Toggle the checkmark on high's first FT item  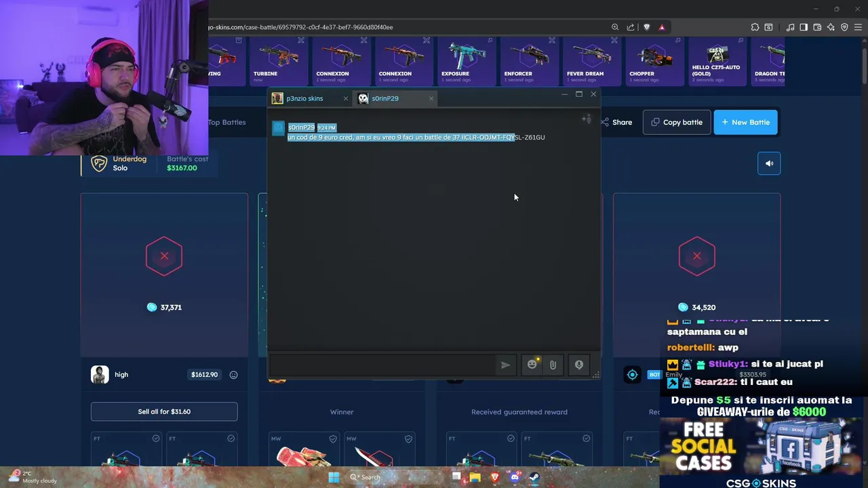[x=156, y=439]
